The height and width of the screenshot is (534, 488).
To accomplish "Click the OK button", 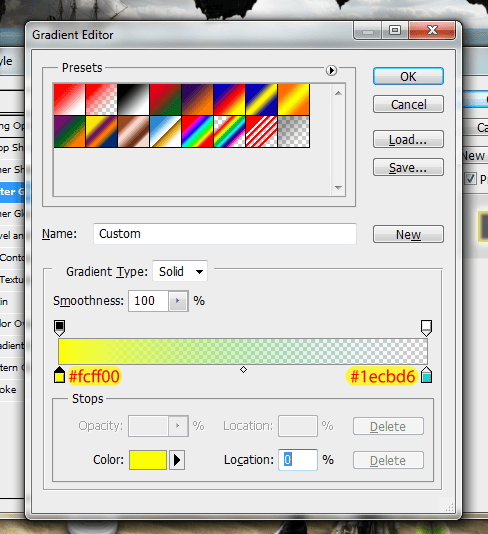I will 408,76.
